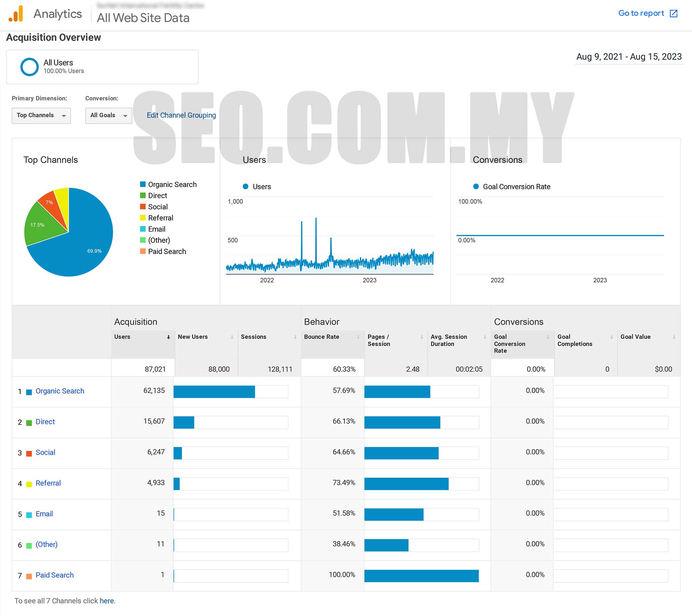This screenshot has height=616, width=692.
Task: Click the average session duration 00:02:05
Action: (469, 369)
